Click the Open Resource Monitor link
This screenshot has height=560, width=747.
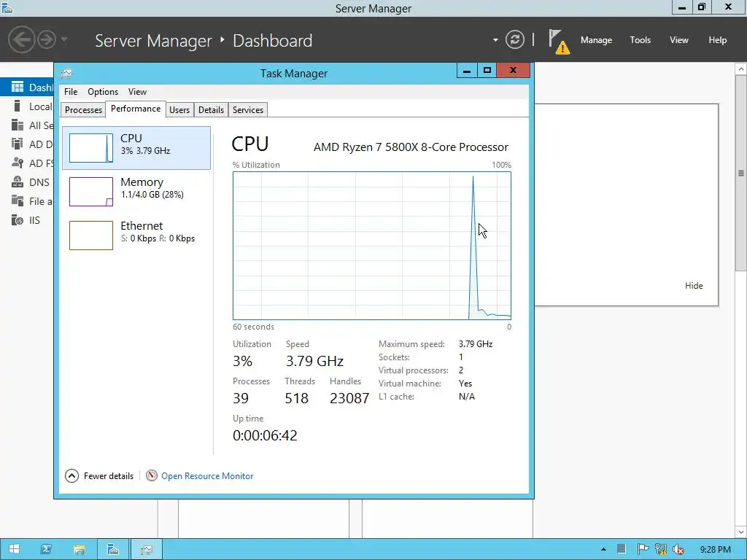pos(207,475)
